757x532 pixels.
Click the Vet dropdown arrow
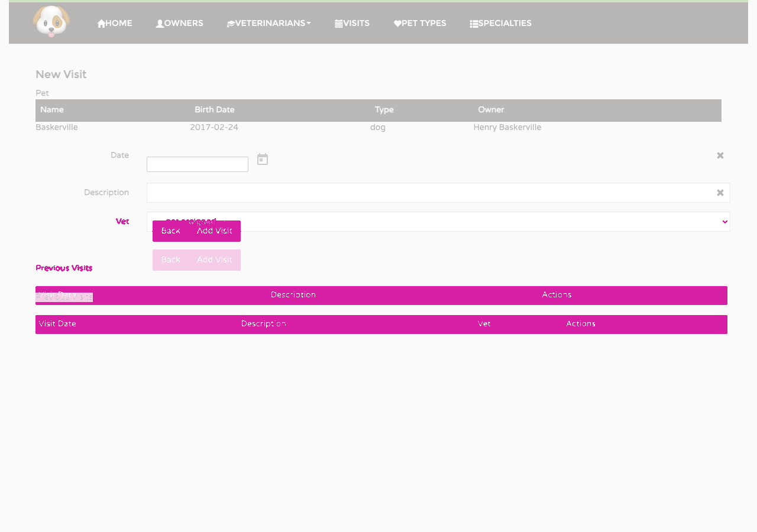(x=725, y=222)
